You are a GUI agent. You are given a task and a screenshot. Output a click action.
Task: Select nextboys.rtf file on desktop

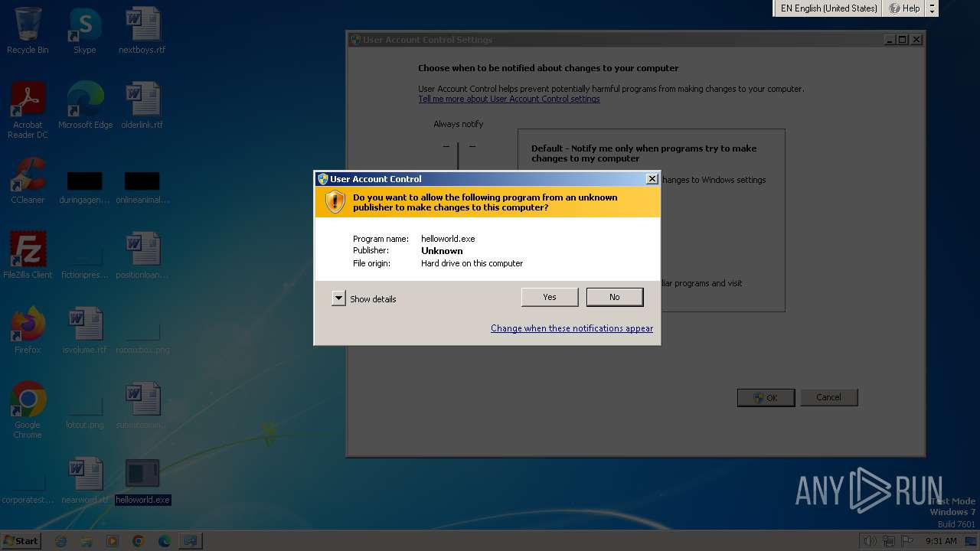pyautogui.click(x=142, y=31)
